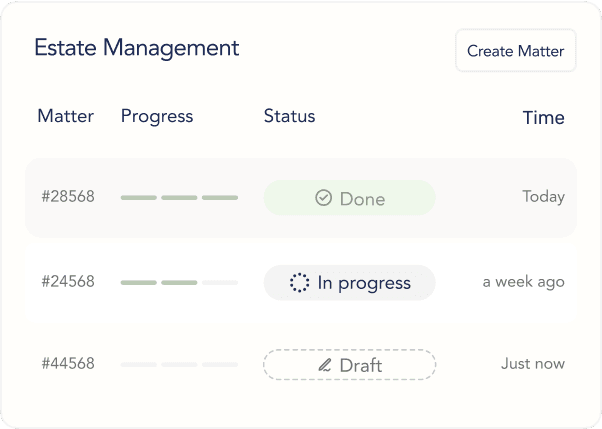Click the Draft pencil icon
602x429 pixels.
(x=324, y=365)
